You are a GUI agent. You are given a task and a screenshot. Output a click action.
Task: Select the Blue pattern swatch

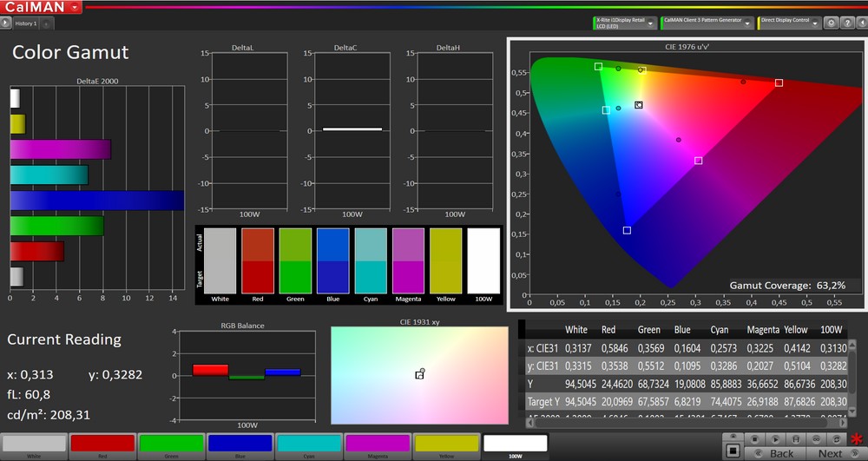(240, 445)
